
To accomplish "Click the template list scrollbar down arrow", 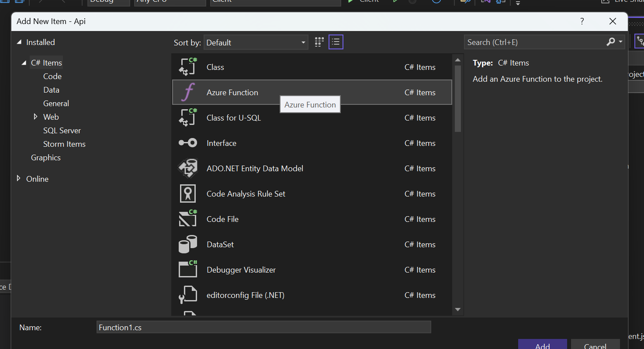I will (458, 310).
